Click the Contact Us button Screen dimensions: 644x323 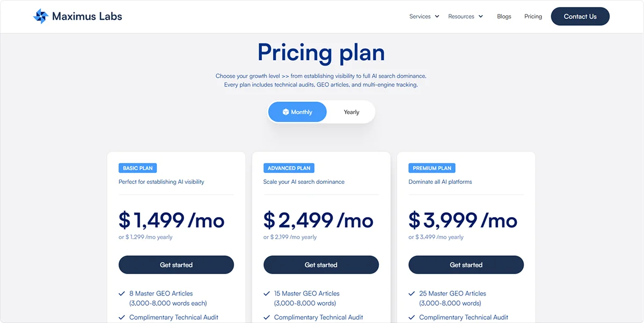pyautogui.click(x=580, y=16)
